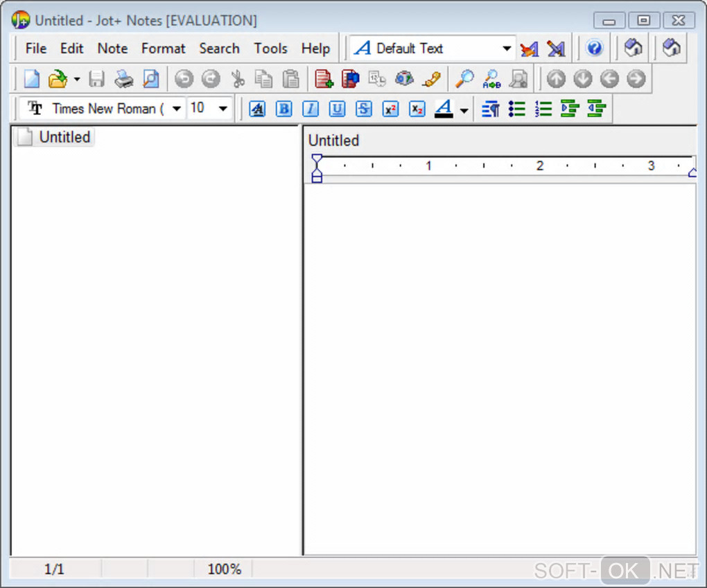Toggle underline formatting
The image size is (707, 588).
pyautogui.click(x=337, y=109)
